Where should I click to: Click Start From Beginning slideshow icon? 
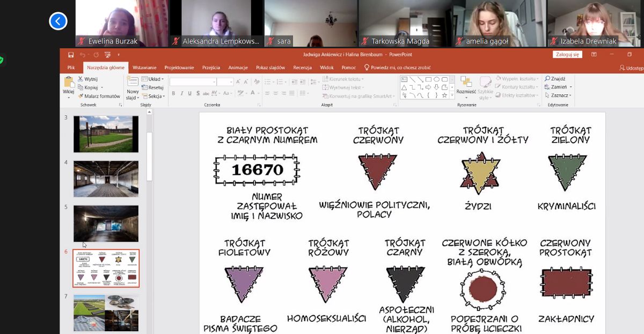pos(107,55)
